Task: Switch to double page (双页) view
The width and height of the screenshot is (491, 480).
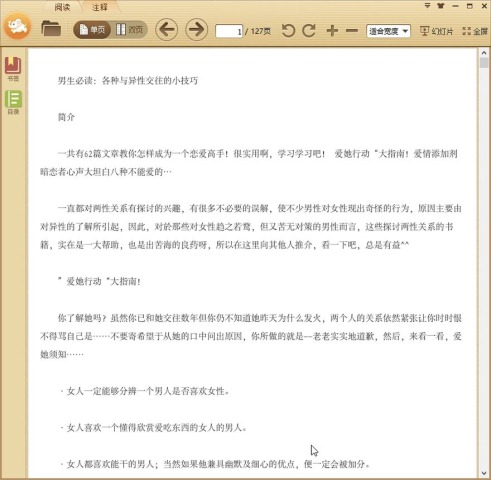Action: tap(129, 30)
